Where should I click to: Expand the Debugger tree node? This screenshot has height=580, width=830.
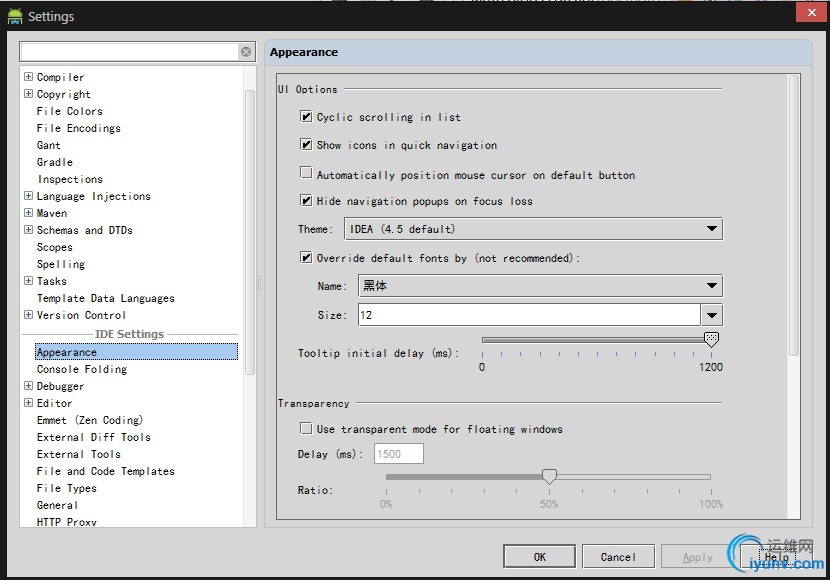(x=28, y=386)
